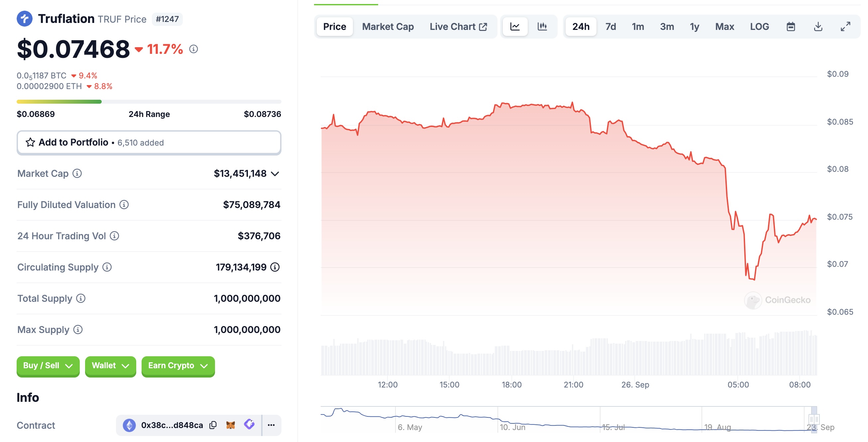Click the 0.00002900 ETH price text
The width and height of the screenshot is (868, 442).
(49, 87)
